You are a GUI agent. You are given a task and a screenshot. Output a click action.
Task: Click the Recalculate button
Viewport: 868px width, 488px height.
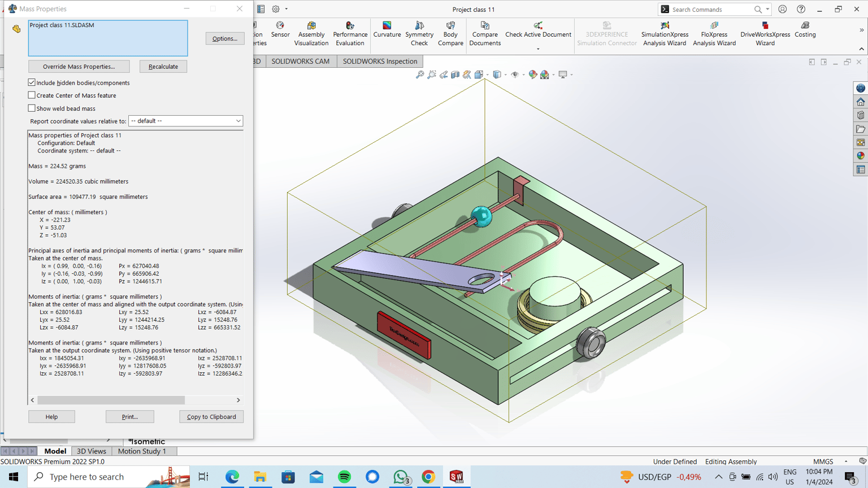163,67
